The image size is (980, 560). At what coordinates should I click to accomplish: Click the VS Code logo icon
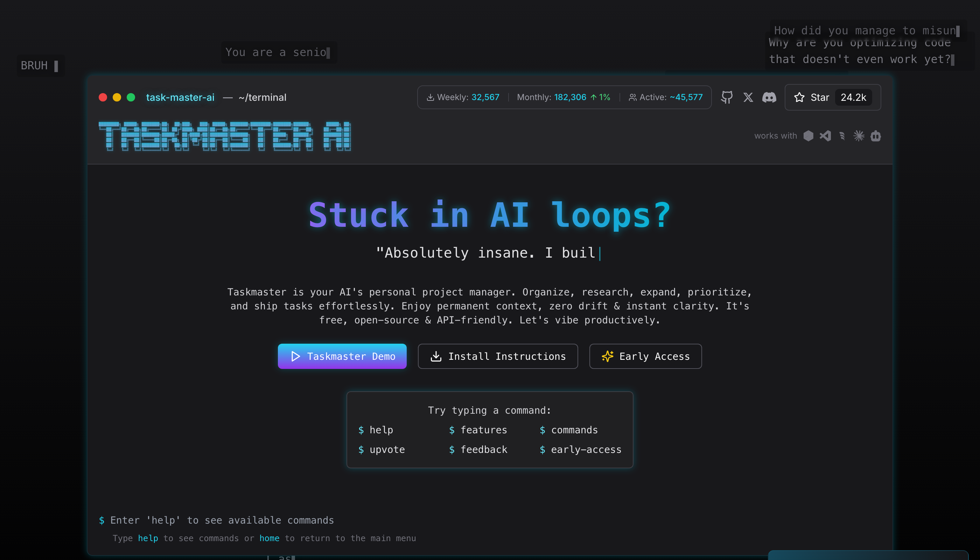click(x=825, y=136)
